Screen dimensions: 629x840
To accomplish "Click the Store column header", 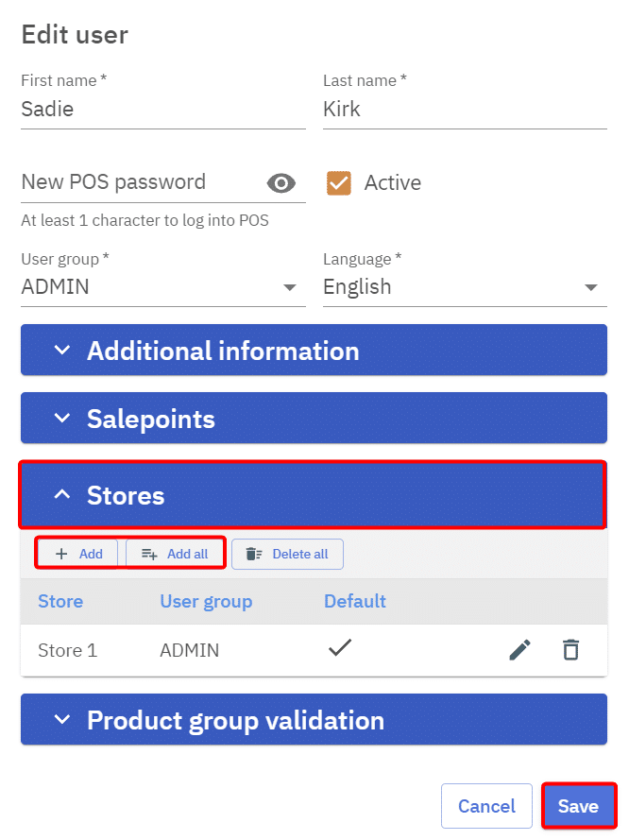I will pos(60,601).
